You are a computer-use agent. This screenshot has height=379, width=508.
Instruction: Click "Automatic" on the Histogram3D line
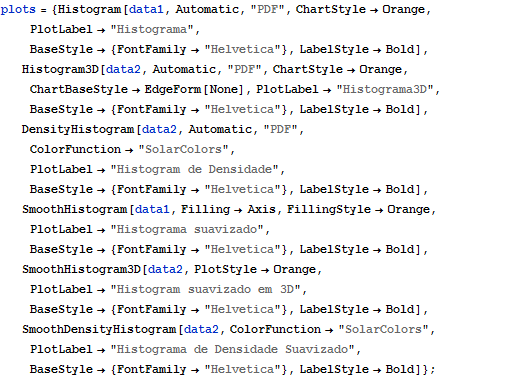tap(184, 69)
